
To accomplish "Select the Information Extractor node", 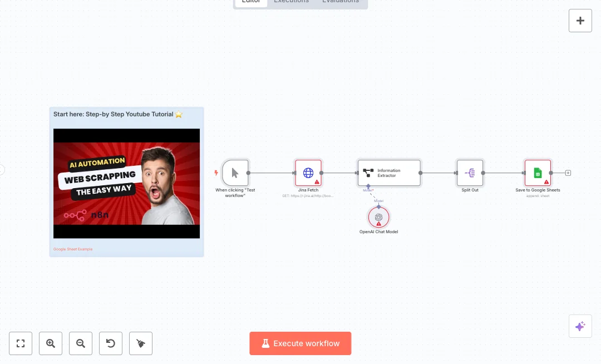I will pos(389,173).
